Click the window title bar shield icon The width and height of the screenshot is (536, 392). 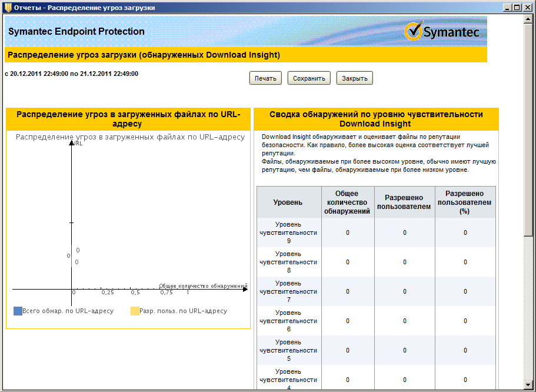point(8,7)
